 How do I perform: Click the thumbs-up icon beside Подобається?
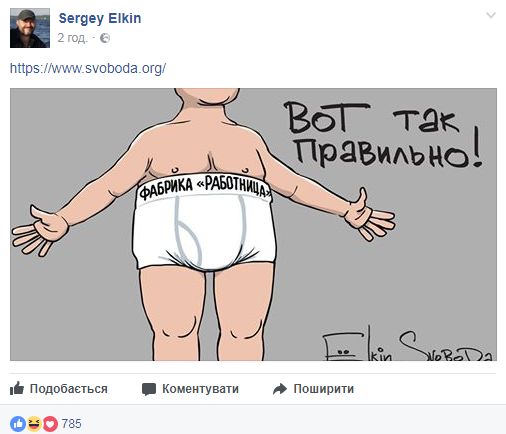pos(17,388)
